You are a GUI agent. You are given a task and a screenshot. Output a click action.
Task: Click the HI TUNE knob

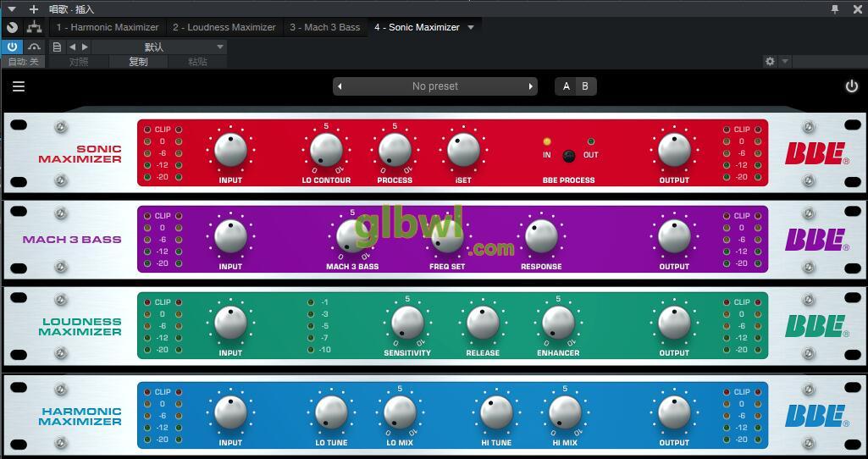point(496,412)
